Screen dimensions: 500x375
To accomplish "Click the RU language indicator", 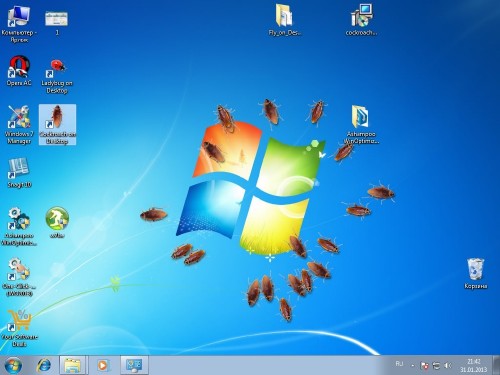I will pos(399,364).
